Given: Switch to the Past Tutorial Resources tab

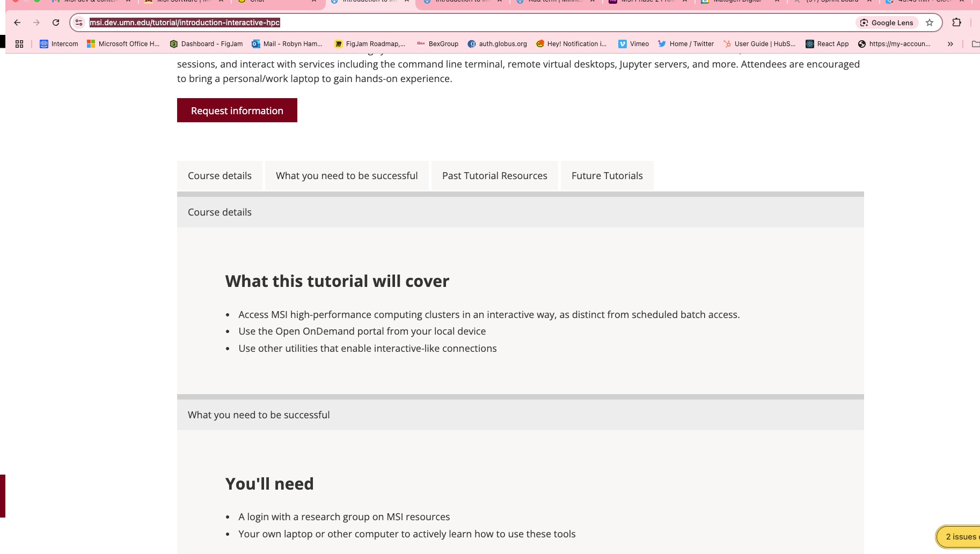Looking at the screenshot, I should (x=494, y=176).
